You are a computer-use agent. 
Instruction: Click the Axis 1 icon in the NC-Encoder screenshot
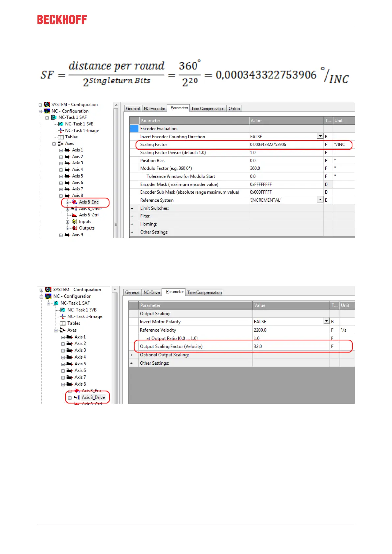[67, 150]
